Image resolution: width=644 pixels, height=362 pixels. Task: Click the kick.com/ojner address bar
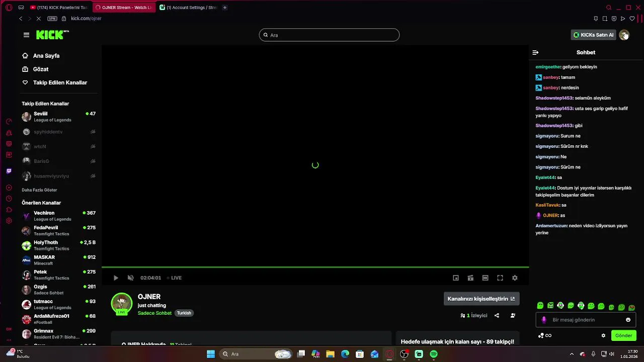[x=86, y=19]
